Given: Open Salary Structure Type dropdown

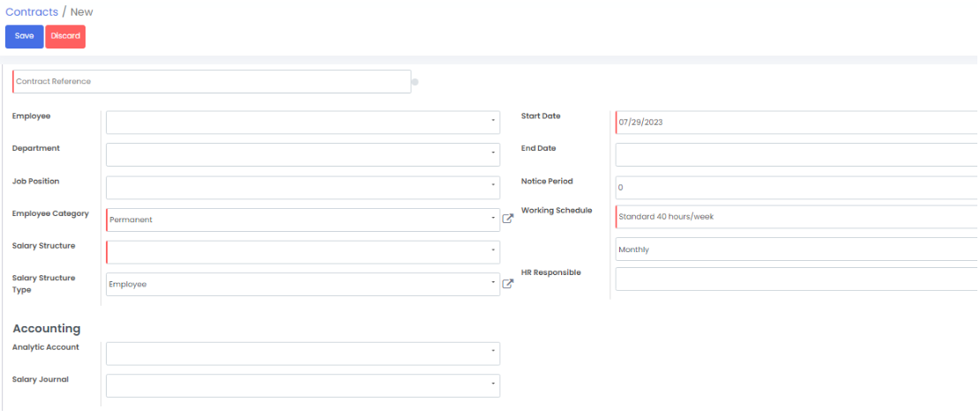Looking at the screenshot, I should [x=303, y=284].
